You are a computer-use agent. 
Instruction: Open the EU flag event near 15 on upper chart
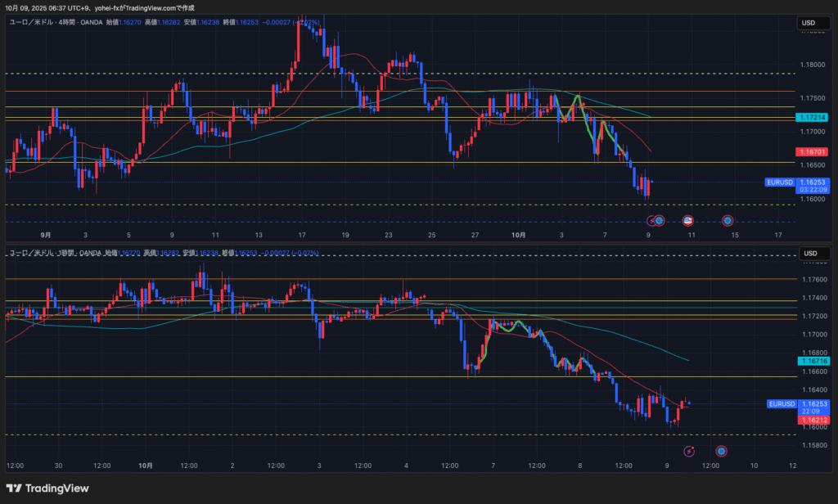click(x=727, y=220)
